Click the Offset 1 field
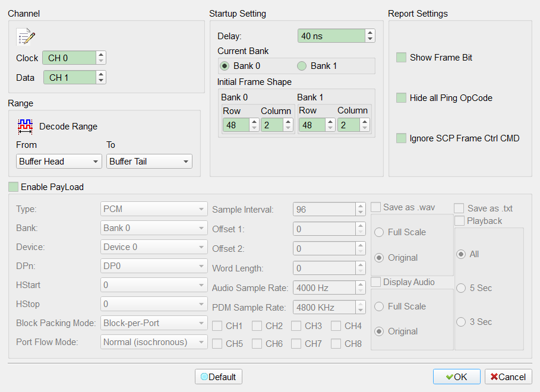The height and width of the screenshot is (392, 540). click(x=324, y=229)
